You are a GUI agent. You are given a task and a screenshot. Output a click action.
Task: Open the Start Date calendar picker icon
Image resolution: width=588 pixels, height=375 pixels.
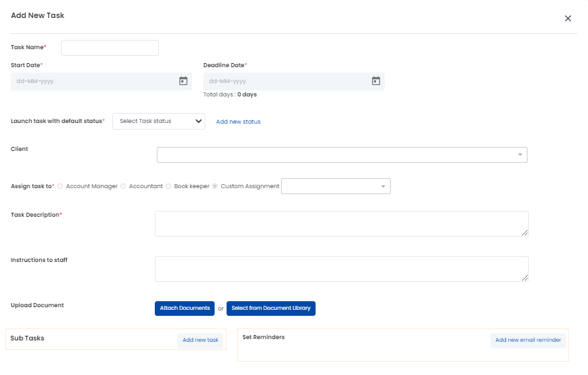point(183,81)
